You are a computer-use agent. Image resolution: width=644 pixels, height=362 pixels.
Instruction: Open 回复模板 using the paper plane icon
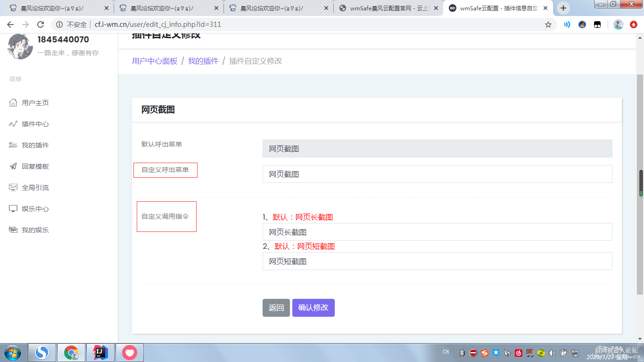13,166
